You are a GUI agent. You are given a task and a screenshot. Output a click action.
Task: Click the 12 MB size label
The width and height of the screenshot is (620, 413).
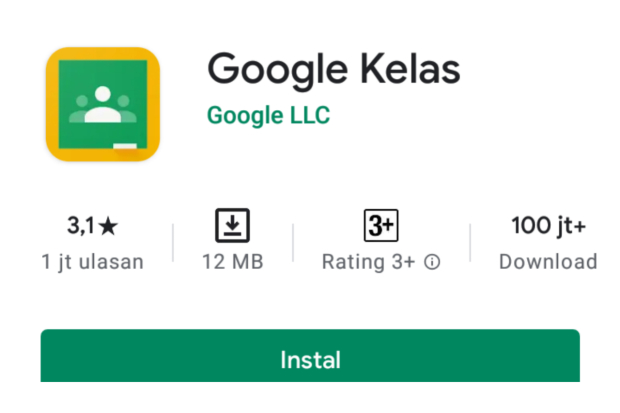(232, 262)
